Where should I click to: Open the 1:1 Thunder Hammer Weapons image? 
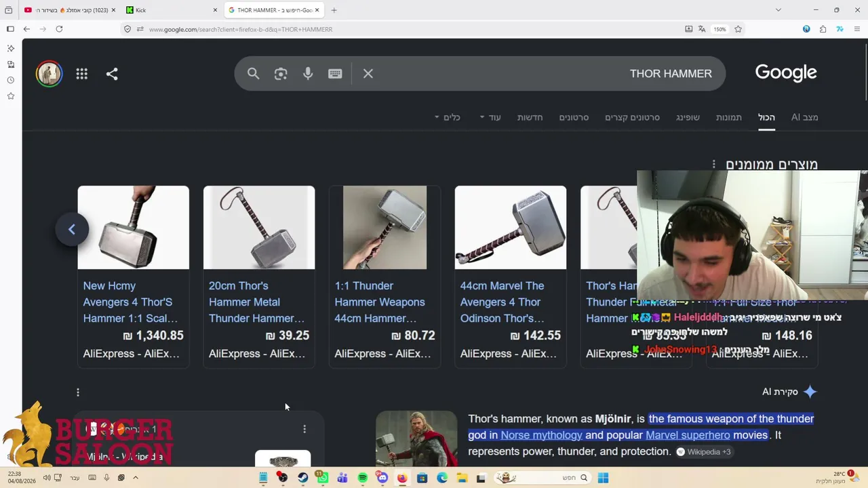click(x=384, y=228)
